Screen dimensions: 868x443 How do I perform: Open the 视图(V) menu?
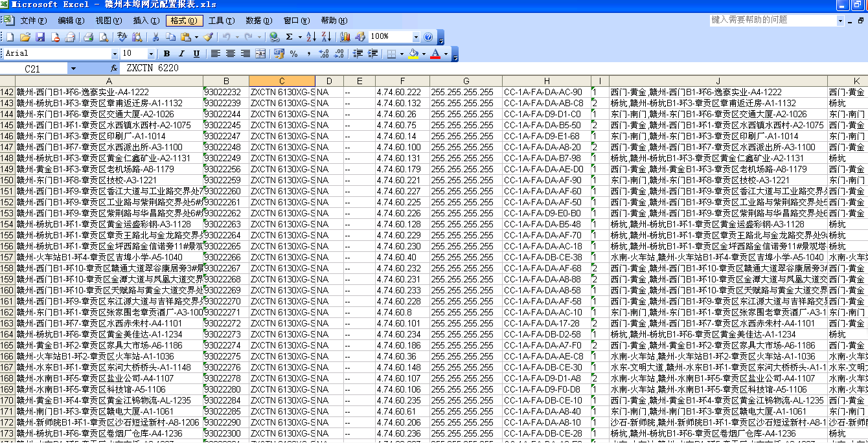tap(108, 21)
